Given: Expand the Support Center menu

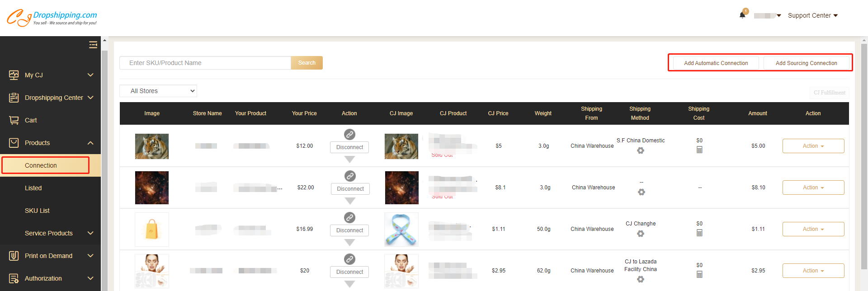Looking at the screenshot, I should click(x=812, y=15).
